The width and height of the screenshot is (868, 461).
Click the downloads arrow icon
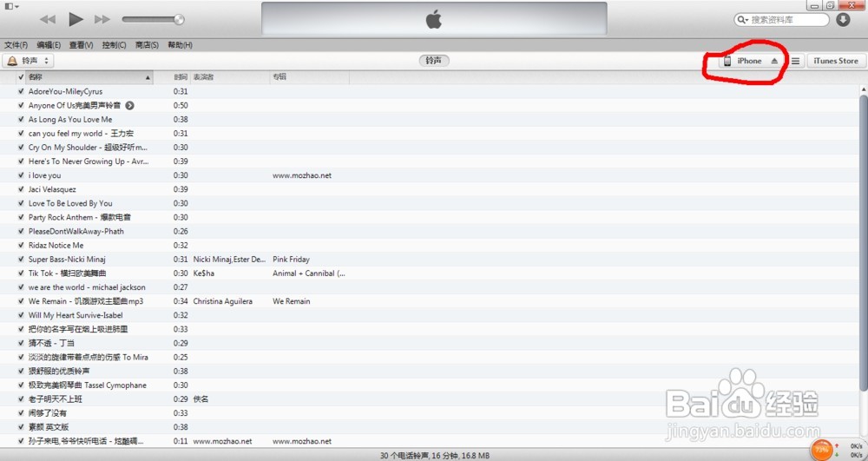843,19
